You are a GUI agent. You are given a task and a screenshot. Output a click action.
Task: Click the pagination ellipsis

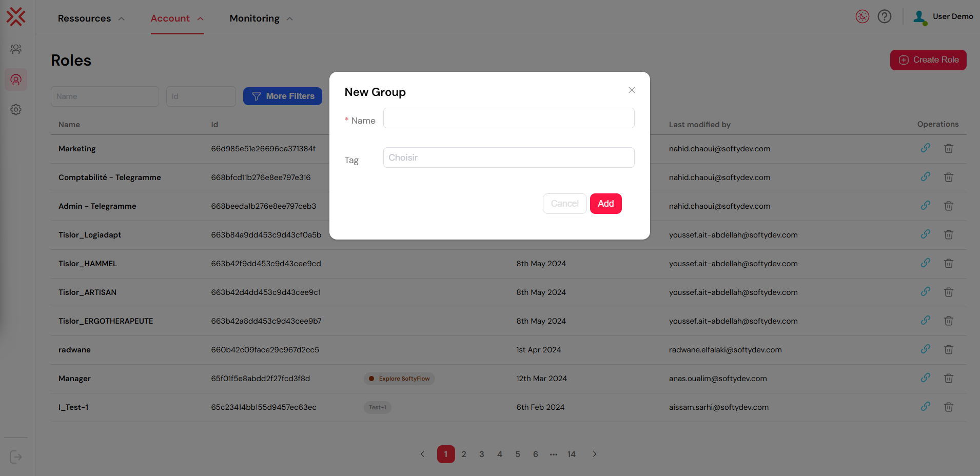point(554,454)
